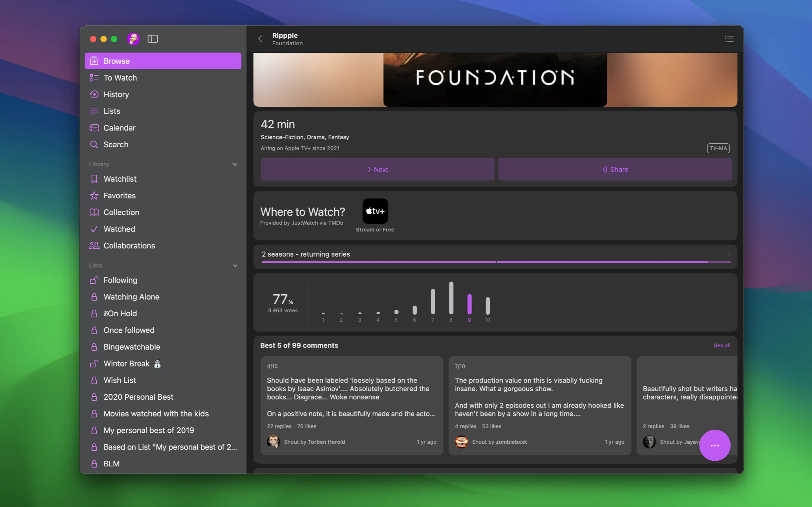
Task: Collapse the Lists section chevron
Action: [235, 266]
